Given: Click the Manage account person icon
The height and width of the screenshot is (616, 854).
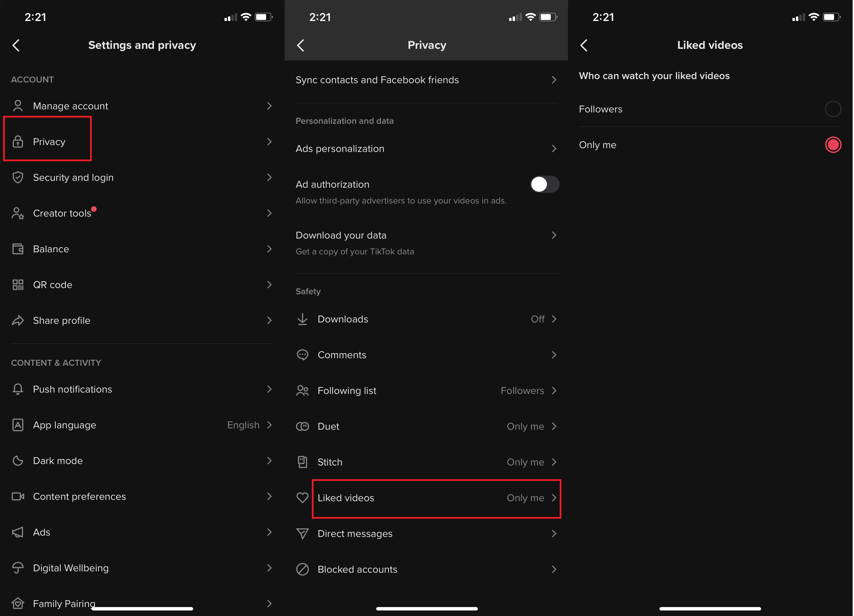Looking at the screenshot, I should tap(18, 106).
